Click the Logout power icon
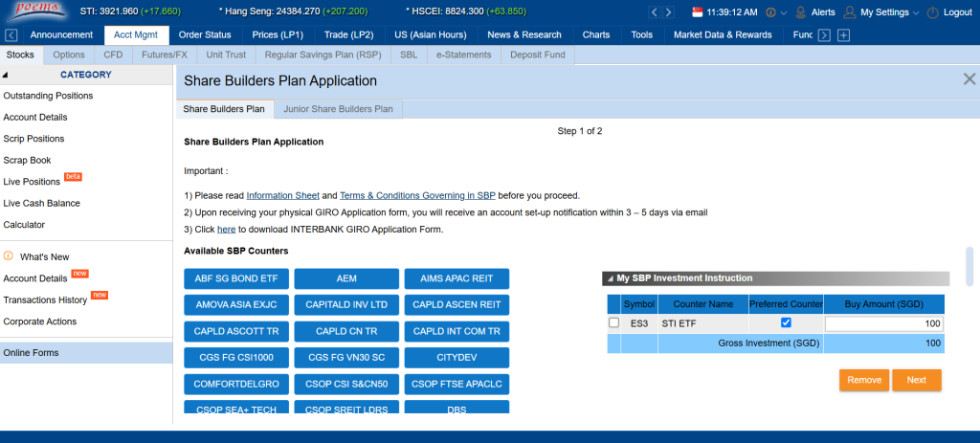Viewport: 980px width, 443px height. pyautogui.click(x=932, y=12)
